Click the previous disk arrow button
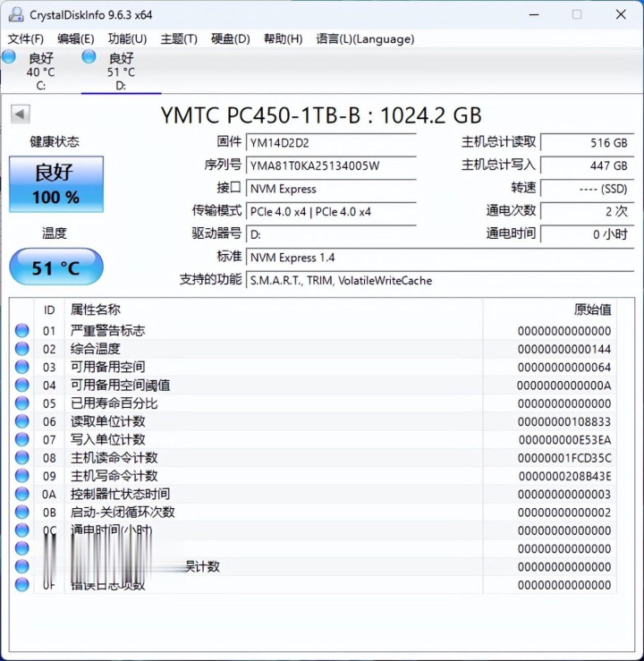 (x=20, y=114)
